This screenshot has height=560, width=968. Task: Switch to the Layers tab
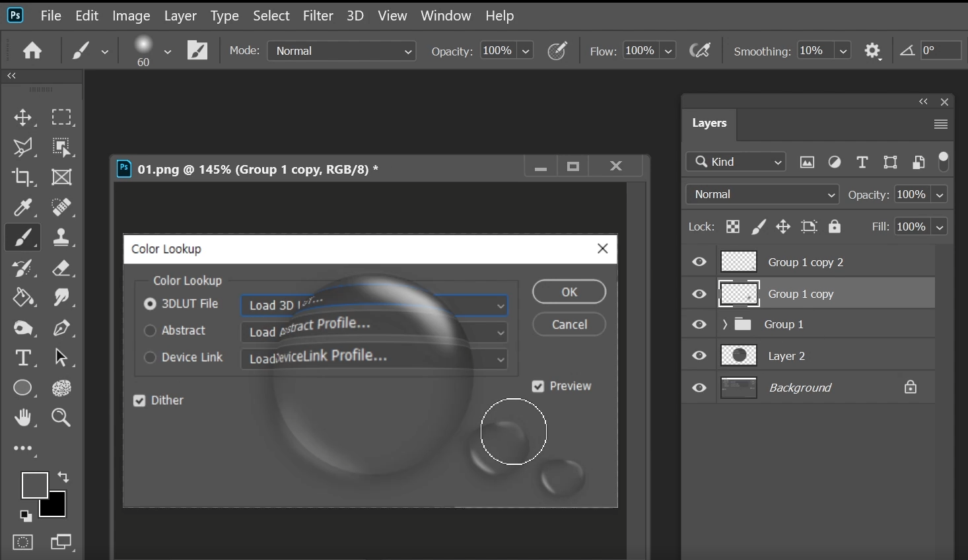coord(709,123)
